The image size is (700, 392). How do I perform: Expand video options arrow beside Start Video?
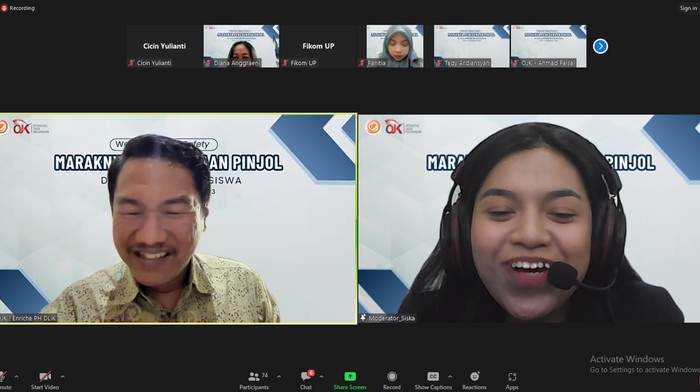pyautogui.click(x=62, y=377)
